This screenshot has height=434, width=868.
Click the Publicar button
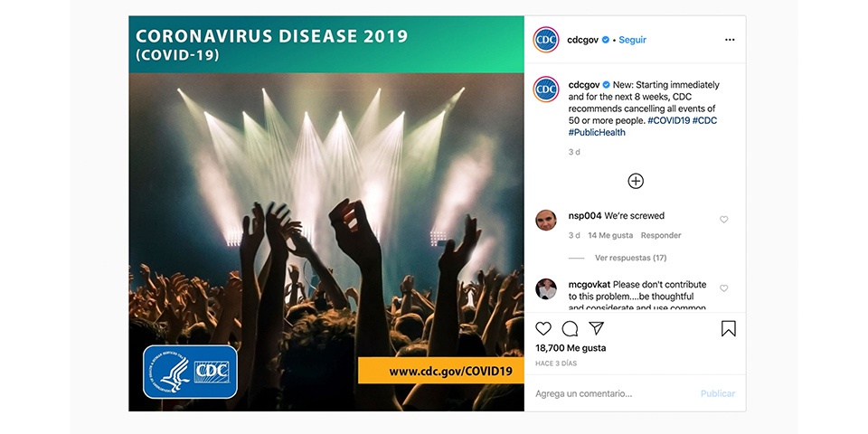pyautogui.click(x=717, y=393)
